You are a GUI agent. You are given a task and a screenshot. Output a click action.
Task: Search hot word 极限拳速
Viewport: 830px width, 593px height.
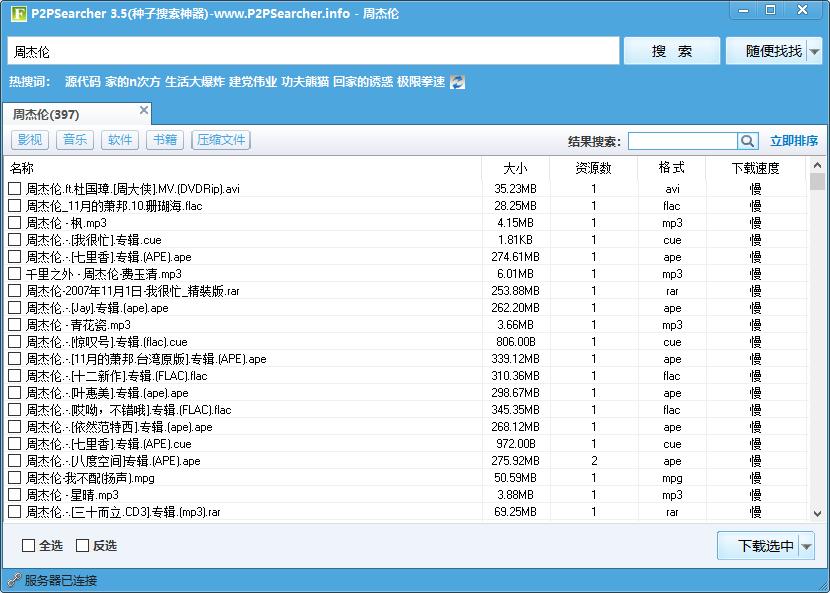point(421,82)
